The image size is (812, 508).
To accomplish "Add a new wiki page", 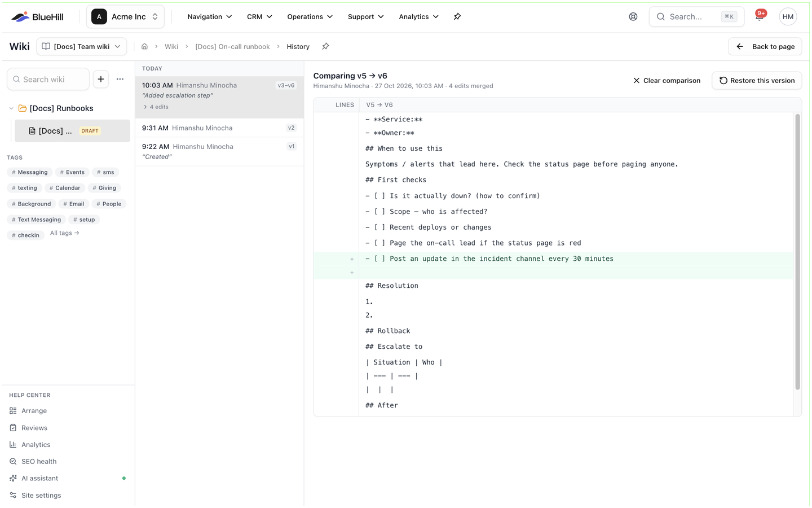I will tap(101, 80).
